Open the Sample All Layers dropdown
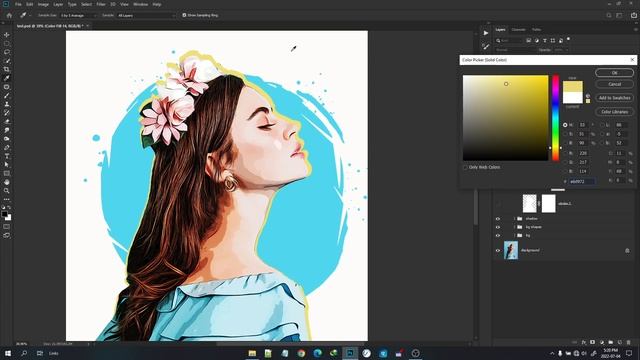The image size is (640, 360). 146,15
